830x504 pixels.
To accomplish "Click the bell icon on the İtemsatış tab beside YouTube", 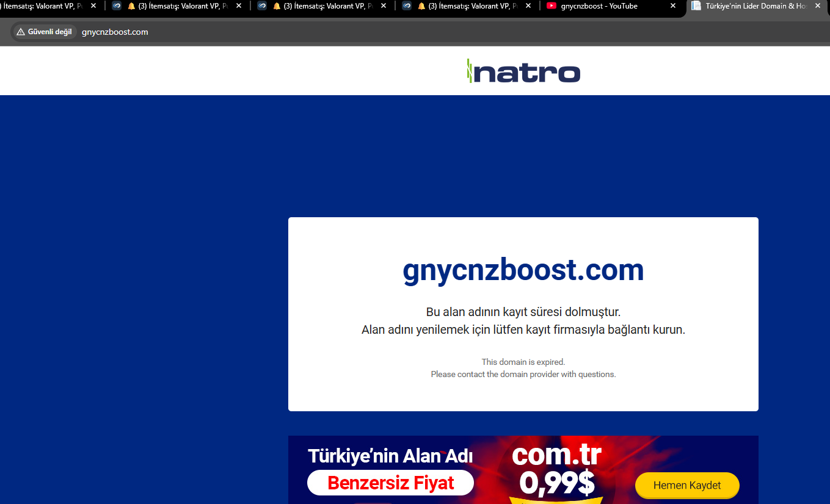I will tap(421, 6).
